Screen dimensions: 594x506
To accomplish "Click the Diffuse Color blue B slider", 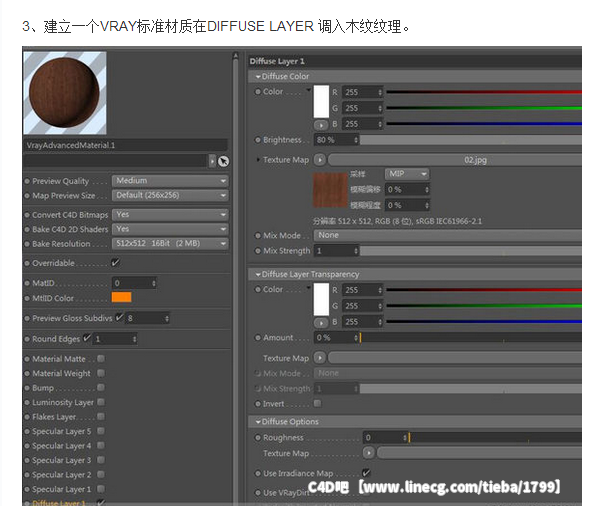I will point(484,124).
